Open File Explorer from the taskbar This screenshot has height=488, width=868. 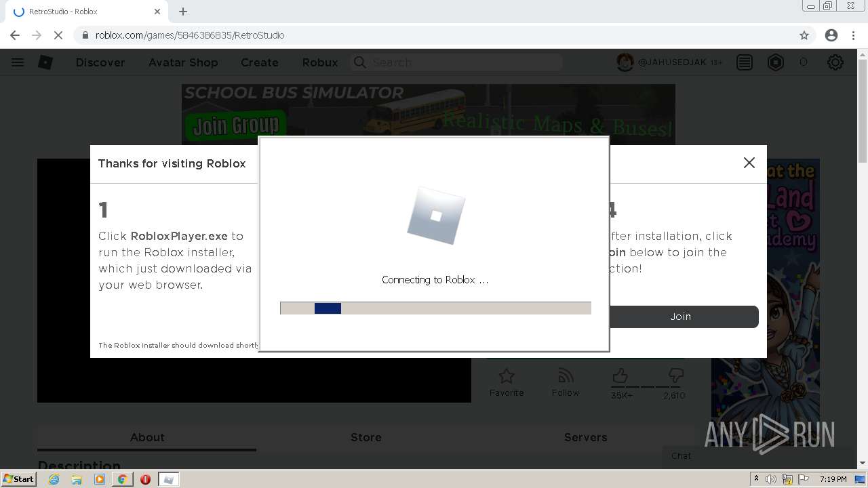click(x=77, y=479)
